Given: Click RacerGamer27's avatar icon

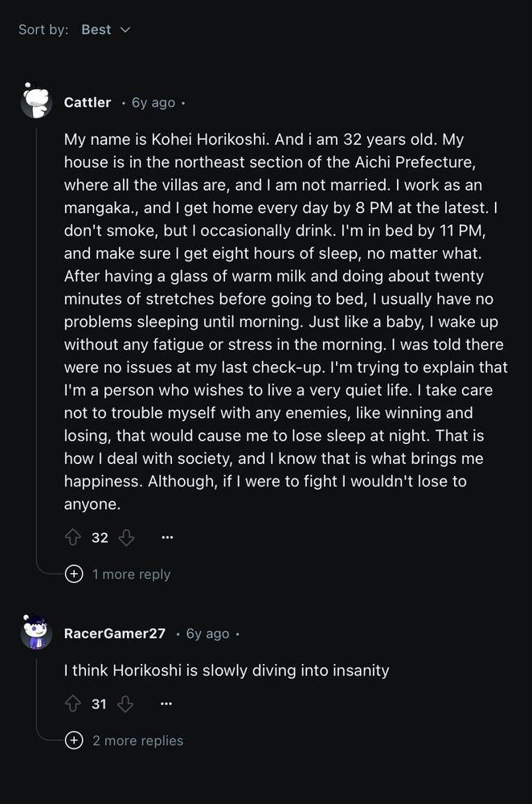Looking at the screenshot, I should click(x=36, y=634).
